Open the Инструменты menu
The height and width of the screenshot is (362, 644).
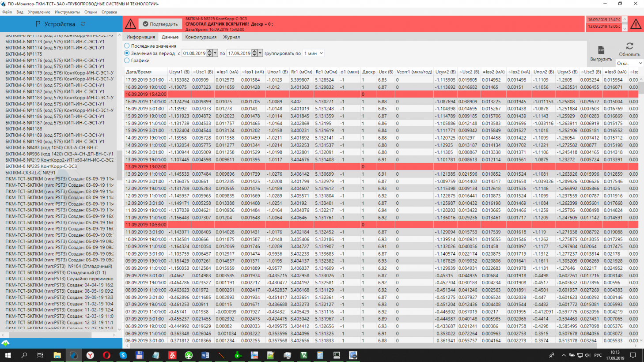pos(67,12)
